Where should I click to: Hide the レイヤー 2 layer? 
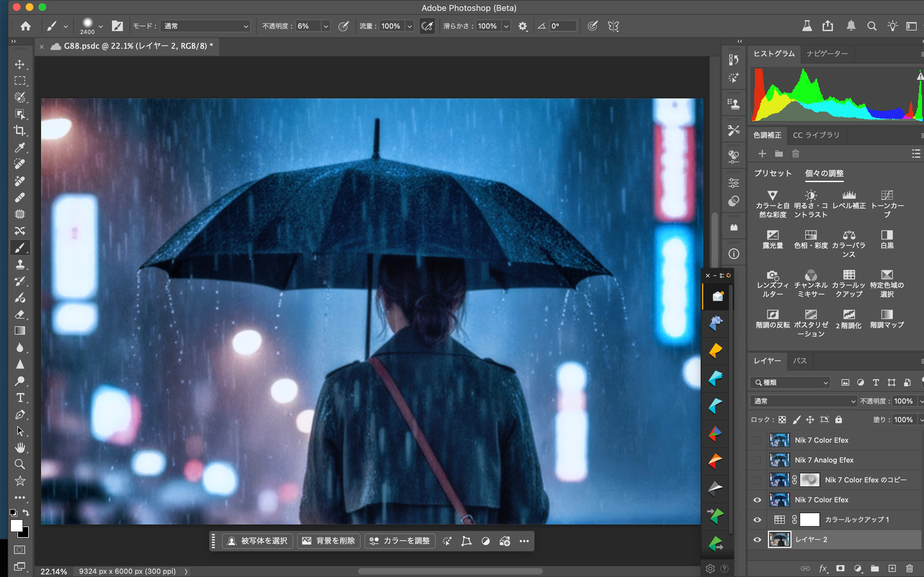[757, 539]
